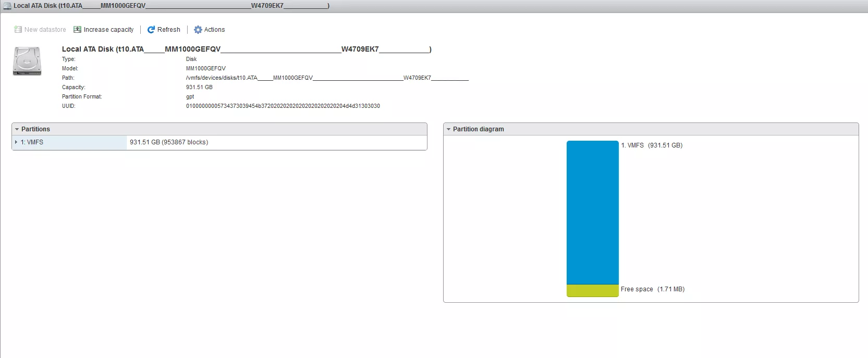The image size is (868, 358).
Task: Open the Actions menu label
Action: pos(214,30)
